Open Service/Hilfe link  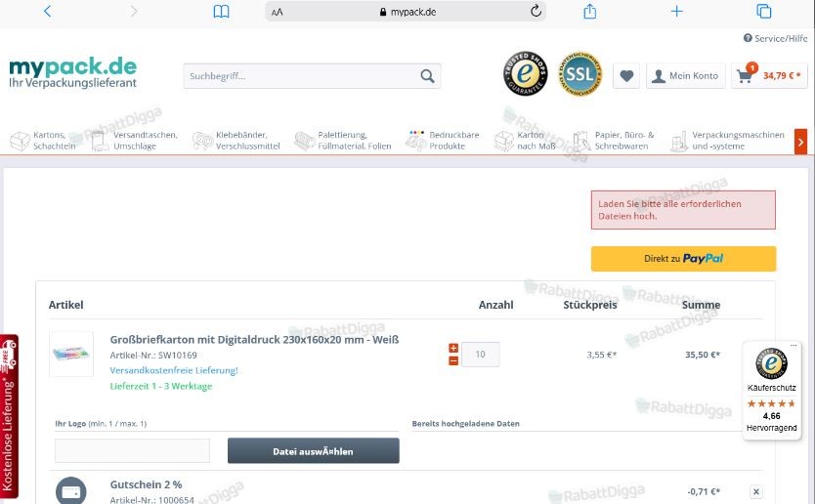(775, 38)
